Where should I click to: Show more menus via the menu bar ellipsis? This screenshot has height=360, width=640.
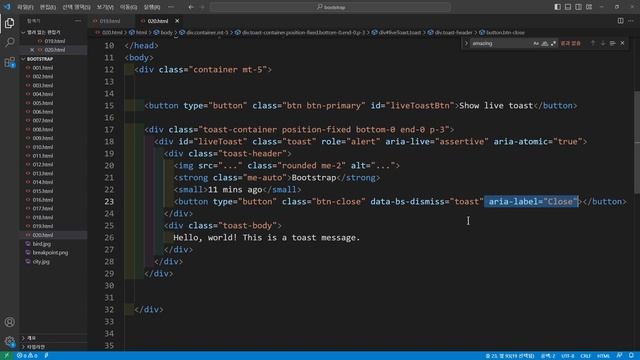point(171,7)
